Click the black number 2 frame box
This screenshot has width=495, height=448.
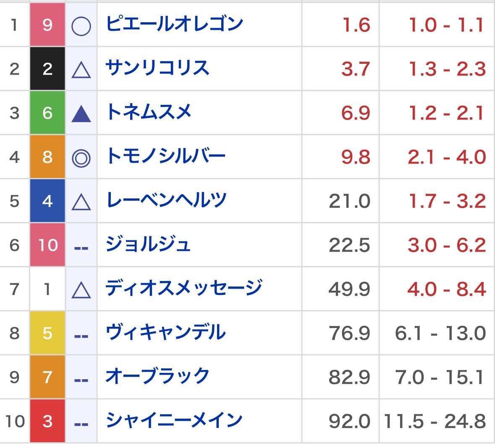click(x=47, y=68)
